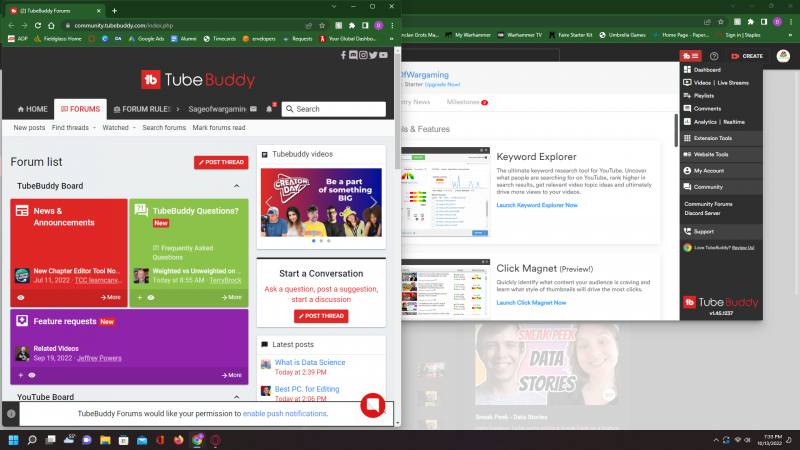Open YouTube help question mark icon
The image size is (800, 450).
point(714,56)
